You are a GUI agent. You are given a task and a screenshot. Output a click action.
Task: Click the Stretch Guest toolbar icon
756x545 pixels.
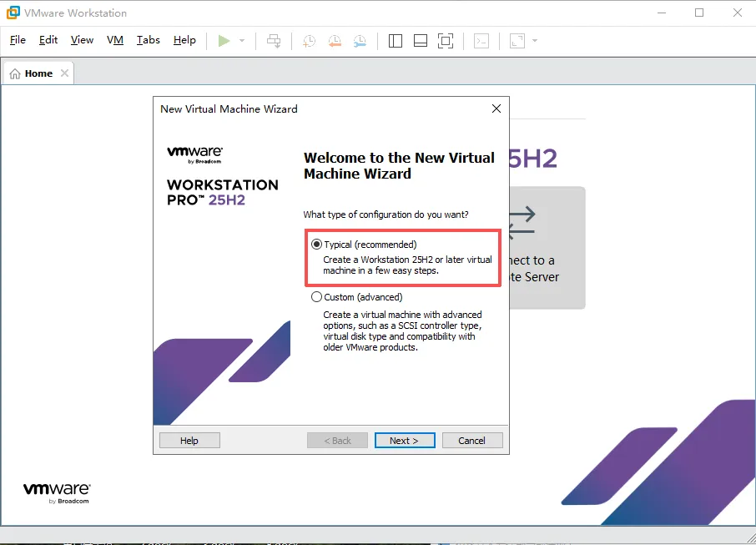point(517,41)
